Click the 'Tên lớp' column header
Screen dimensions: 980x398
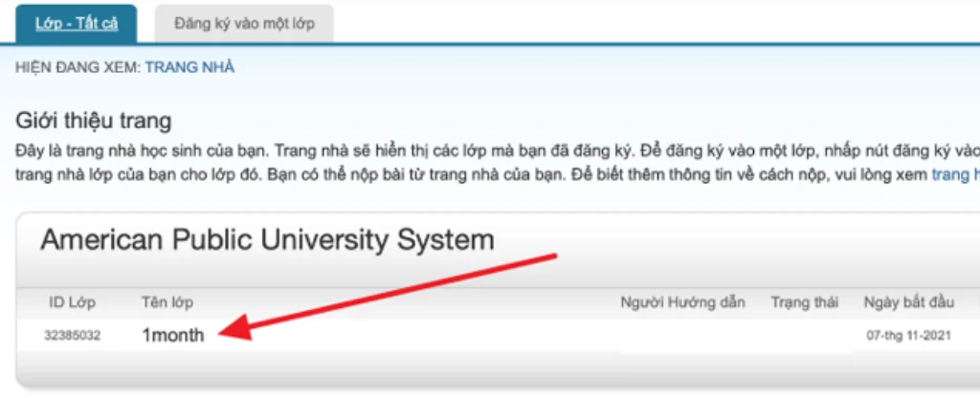[x=167, y=303]
